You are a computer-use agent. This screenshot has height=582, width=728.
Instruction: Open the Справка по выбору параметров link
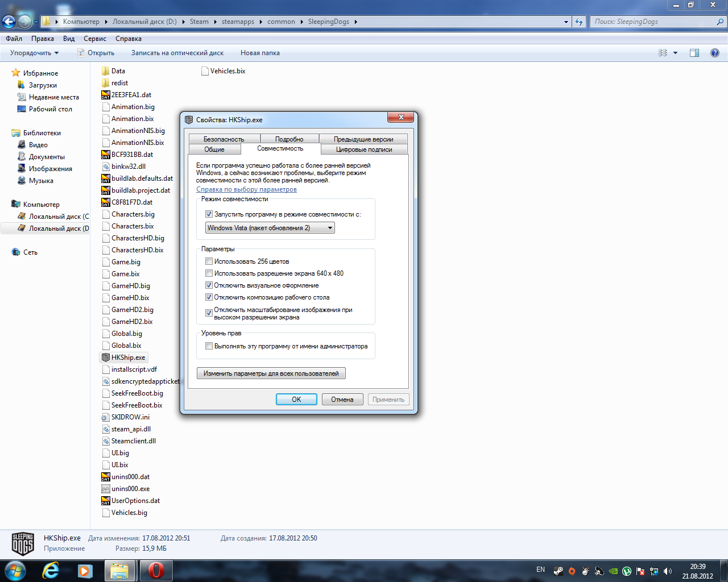pos(246,189)
